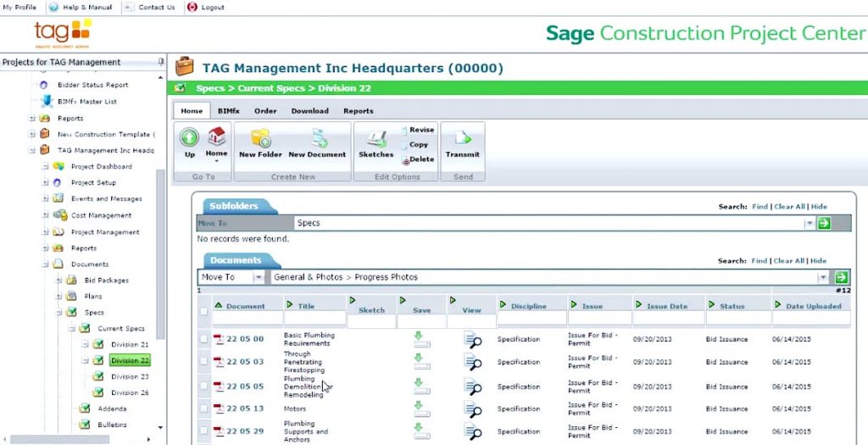Open the Sketches tool

click(x=376, y=138)
